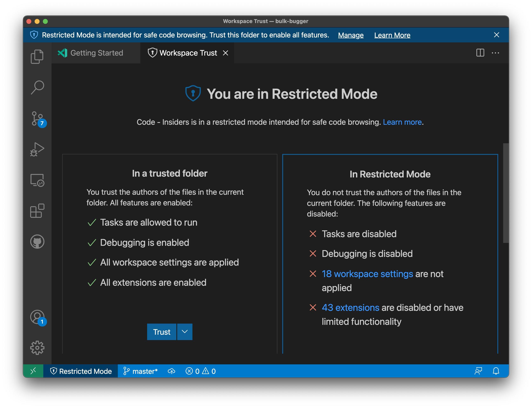The width and height of the screenshot is (532, 408).
Task: Click the shield icon in banner
Action: point(34,35)
